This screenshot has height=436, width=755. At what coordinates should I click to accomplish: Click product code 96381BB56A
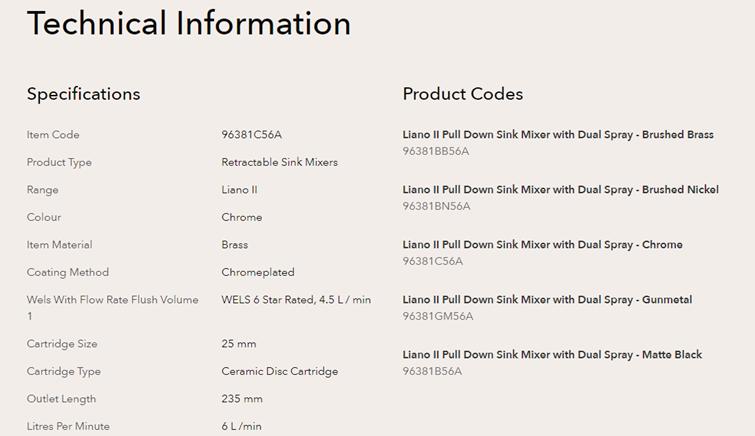[435, 151]
